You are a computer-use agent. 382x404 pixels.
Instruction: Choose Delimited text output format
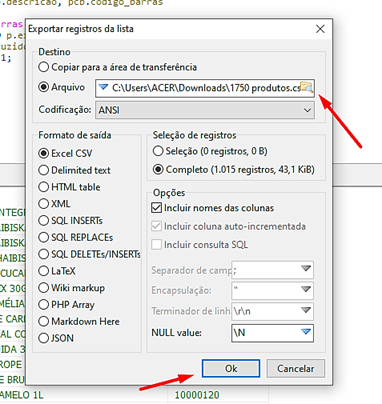coord(74,170)
